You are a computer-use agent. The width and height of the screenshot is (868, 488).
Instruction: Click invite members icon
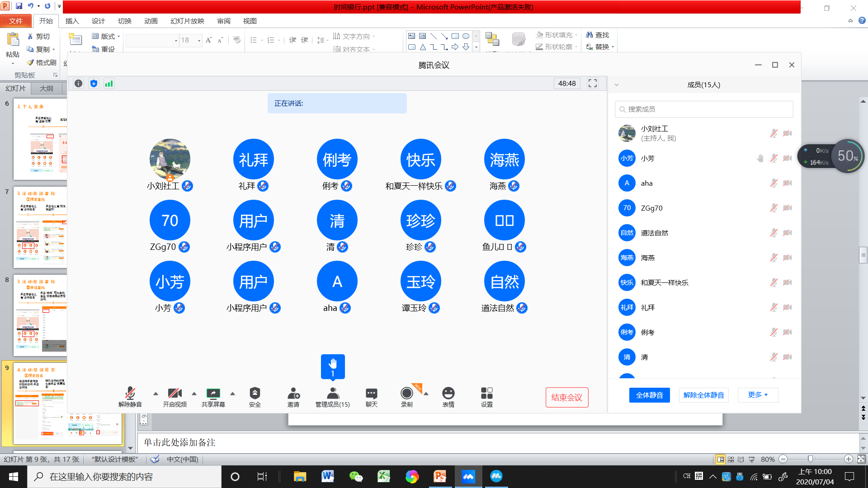[293, 396]
